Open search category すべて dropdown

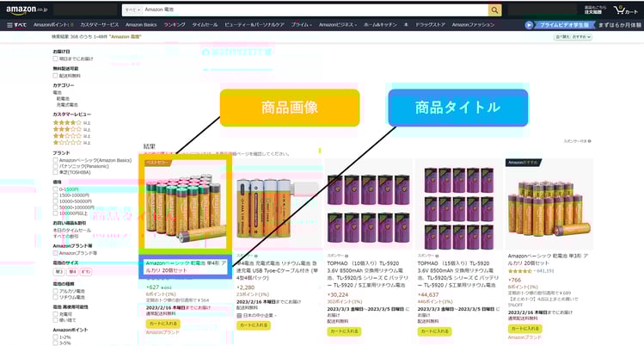pyautogui.click(x=132, y=9)
